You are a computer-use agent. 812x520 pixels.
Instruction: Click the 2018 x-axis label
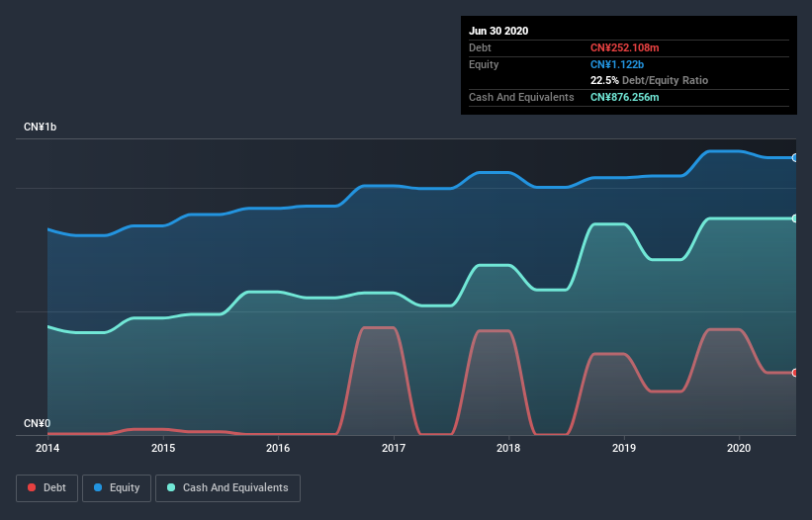point(508,448)
